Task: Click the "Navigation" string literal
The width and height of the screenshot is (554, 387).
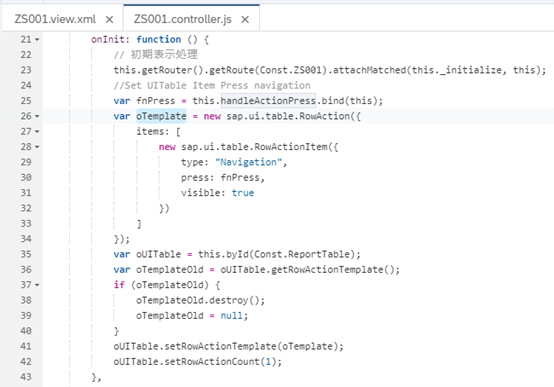Action: pos(249,162)
